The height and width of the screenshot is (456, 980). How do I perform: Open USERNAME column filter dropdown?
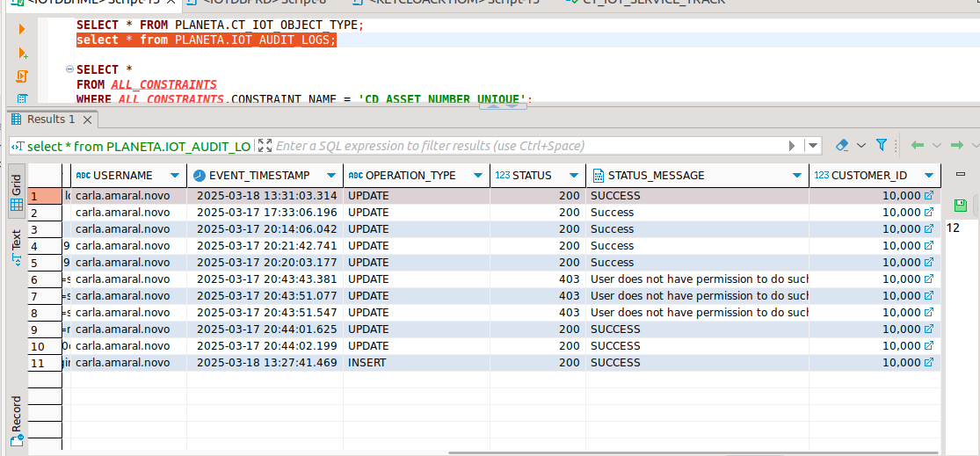coord(175,176)
